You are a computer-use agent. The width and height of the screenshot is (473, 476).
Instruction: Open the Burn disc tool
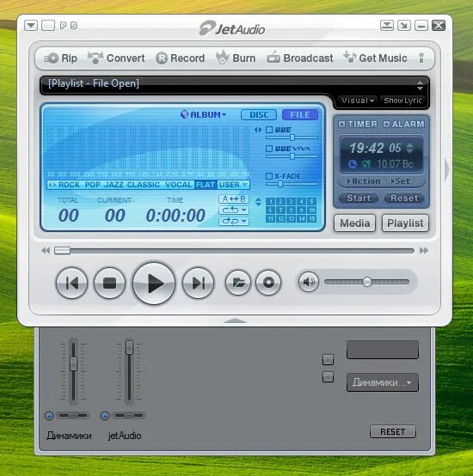click(236, 58)
